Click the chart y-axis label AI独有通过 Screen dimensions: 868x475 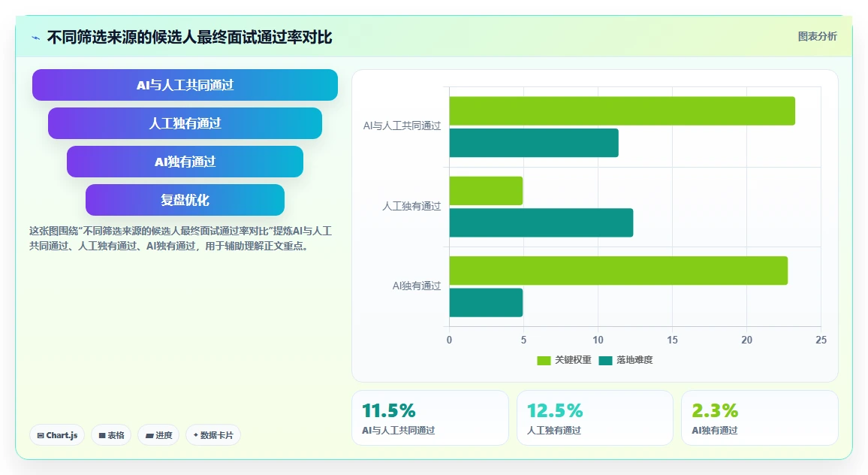(x=417, y=286)
